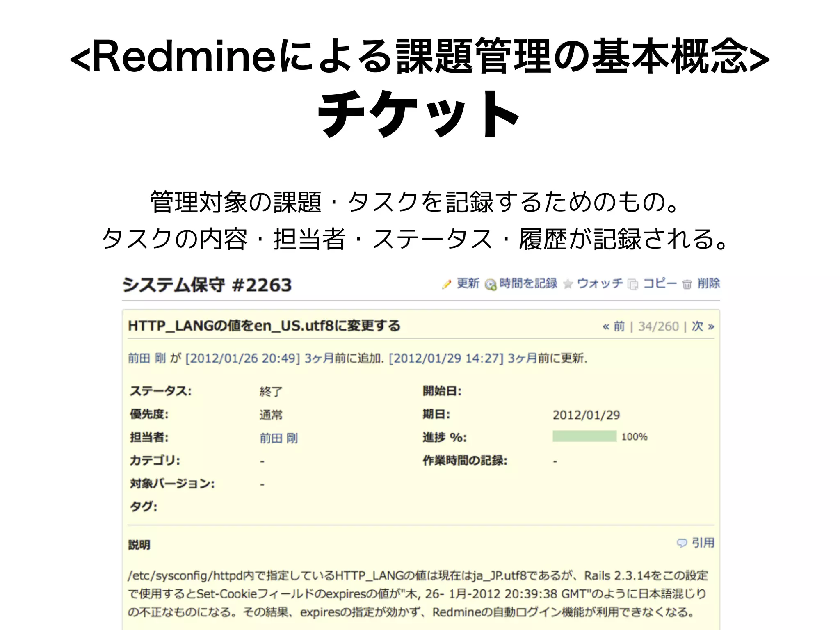This screenshot has width=840, height=630.
Task: Open the 2012/01/29 14:27 updated timestamp link
Action: click(x=446, y=358)
